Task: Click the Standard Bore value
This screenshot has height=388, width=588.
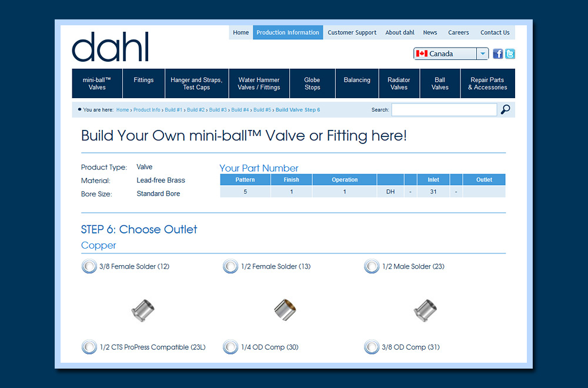Action: 158,193
